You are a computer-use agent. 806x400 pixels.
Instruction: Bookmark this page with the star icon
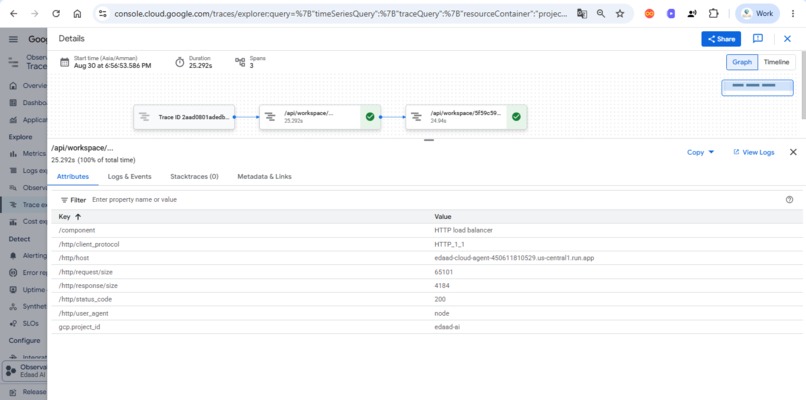tap(620, 14)
